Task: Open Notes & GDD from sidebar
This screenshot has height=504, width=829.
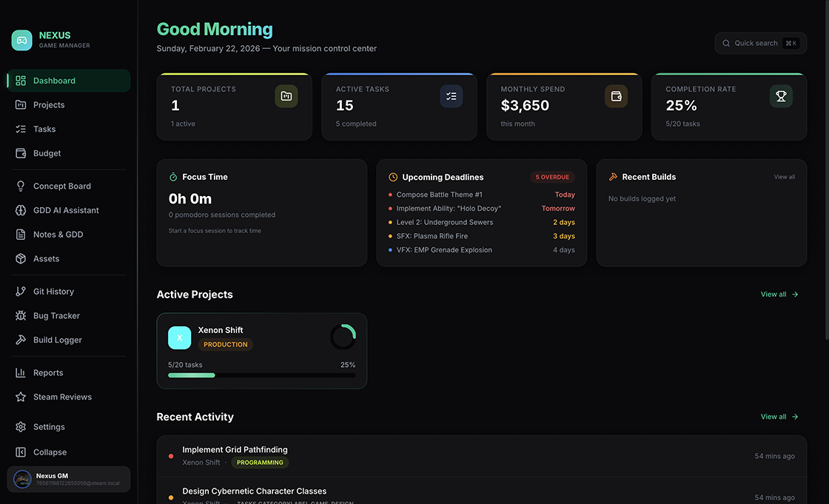Action: (69, 235)
